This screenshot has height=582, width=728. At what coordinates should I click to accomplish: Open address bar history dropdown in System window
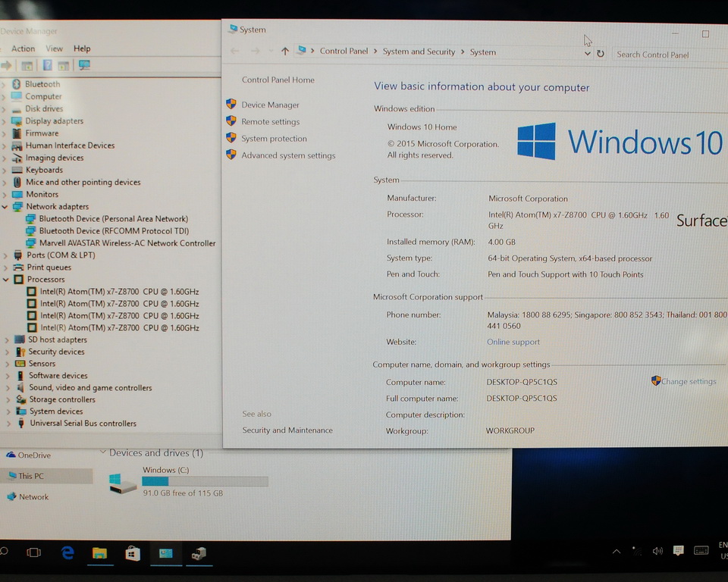click(x=587, y=54)
